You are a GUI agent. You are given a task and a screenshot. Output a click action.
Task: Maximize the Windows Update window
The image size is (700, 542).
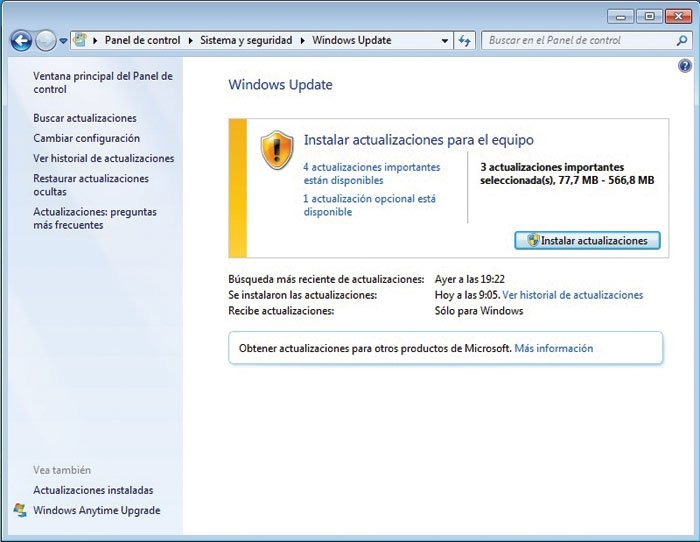(650, 17)
